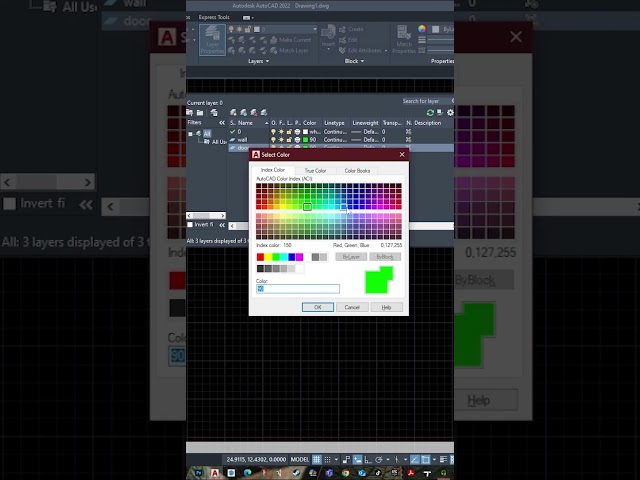
Task: Collapse the Filters pane chevron
Action: (x=222, y=123)
